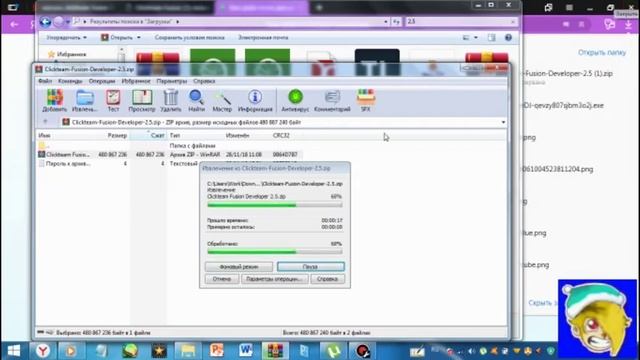
Task: Expand the WinRAR address path dropdown
Action: pyautogui.click(x=503, y=122)
